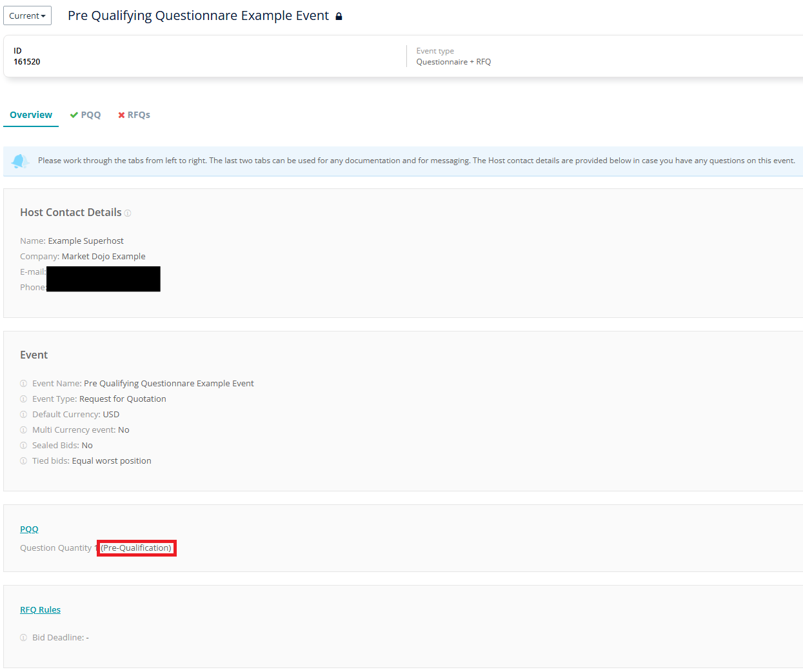Click info icon beside Sealed Bids
This screenshot has width=803, height=672.
point(24,446)
